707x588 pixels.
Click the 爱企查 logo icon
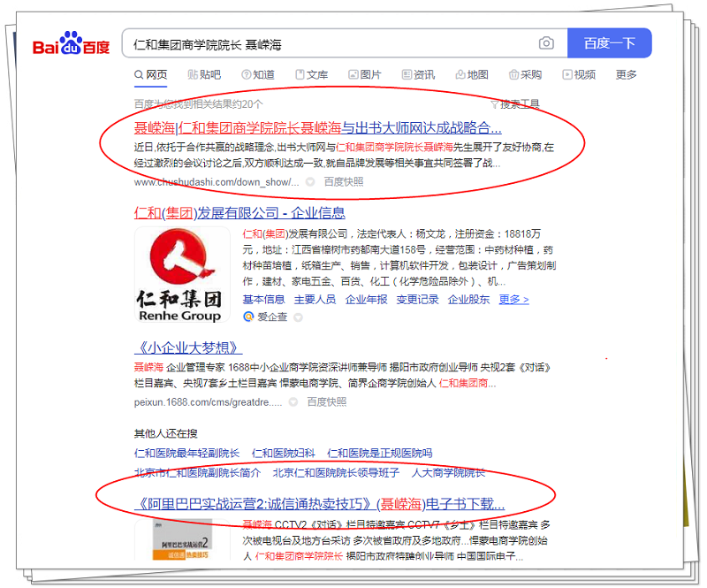pos(248,317)
